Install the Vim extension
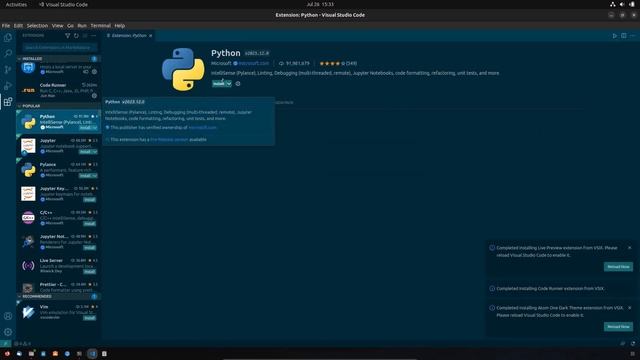The height and width of the screenshot is (360, 640). (89, 318)
